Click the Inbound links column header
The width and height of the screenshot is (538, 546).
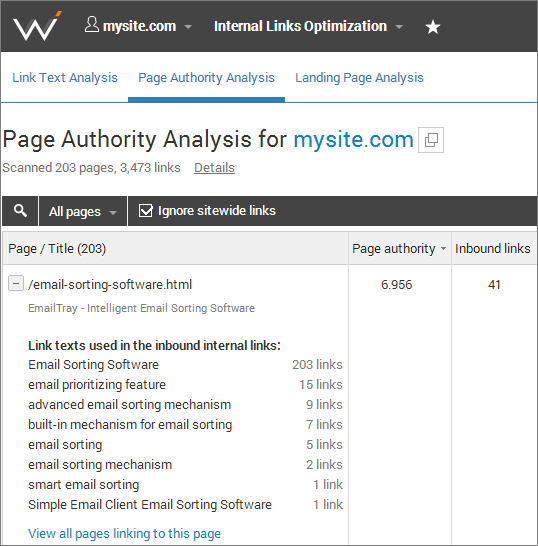(x=493, y=249)
